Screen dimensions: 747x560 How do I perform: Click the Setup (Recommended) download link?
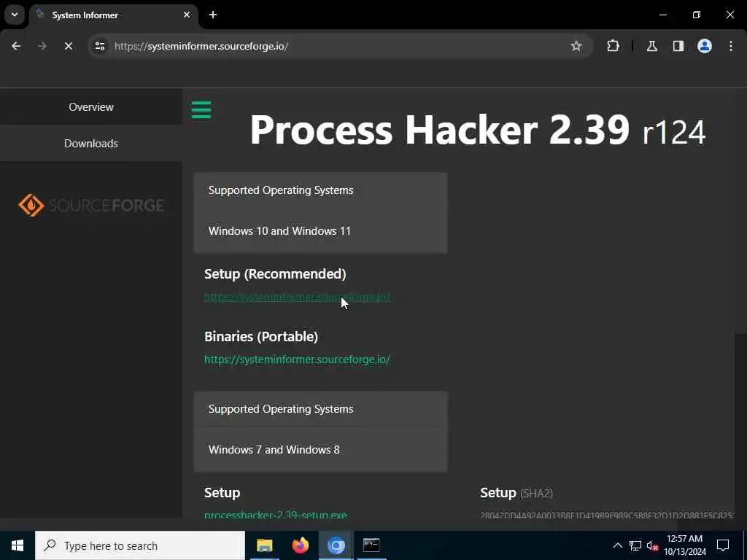coord(298,297)
